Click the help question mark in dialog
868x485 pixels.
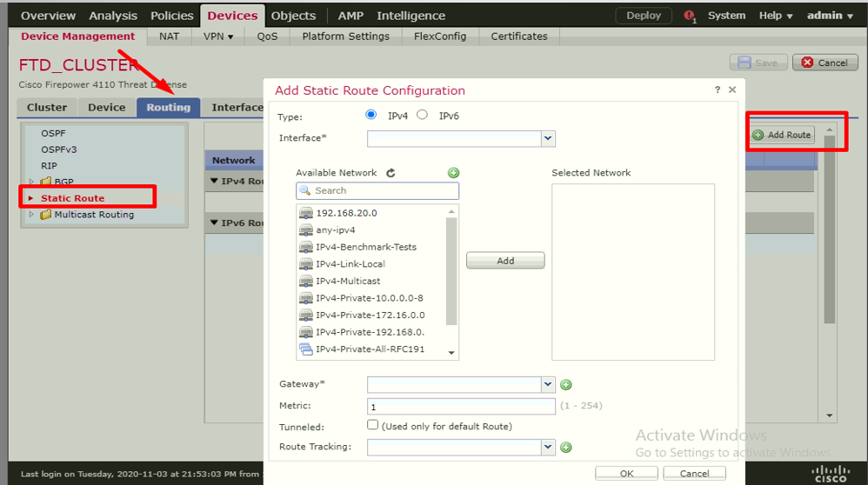718,90
